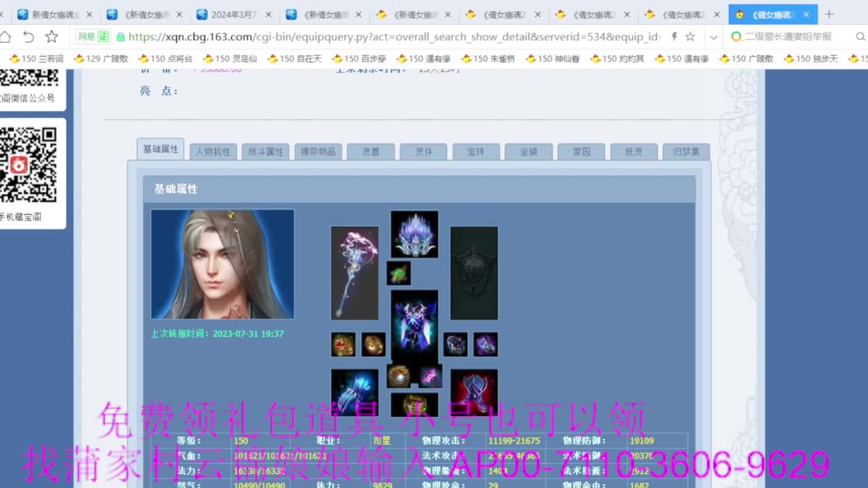Click the blue chest armor icon
Screen dimensions: 868x488
tap(414, 325)
